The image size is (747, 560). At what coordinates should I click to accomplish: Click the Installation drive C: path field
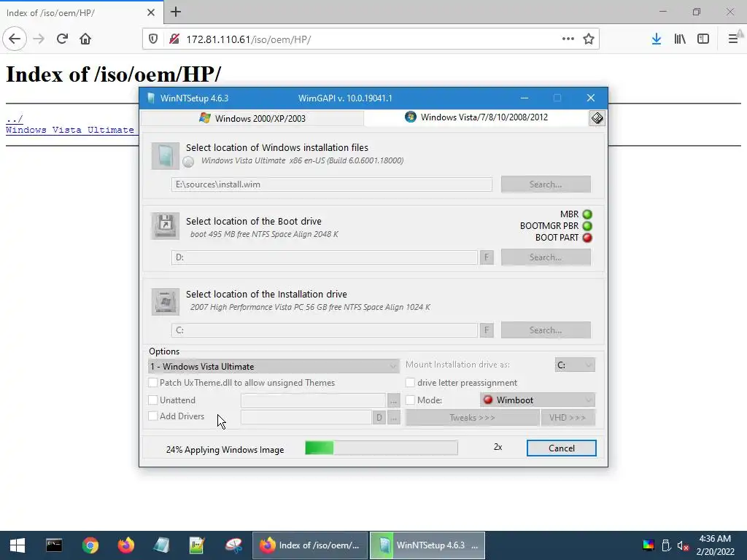point(325,330)
